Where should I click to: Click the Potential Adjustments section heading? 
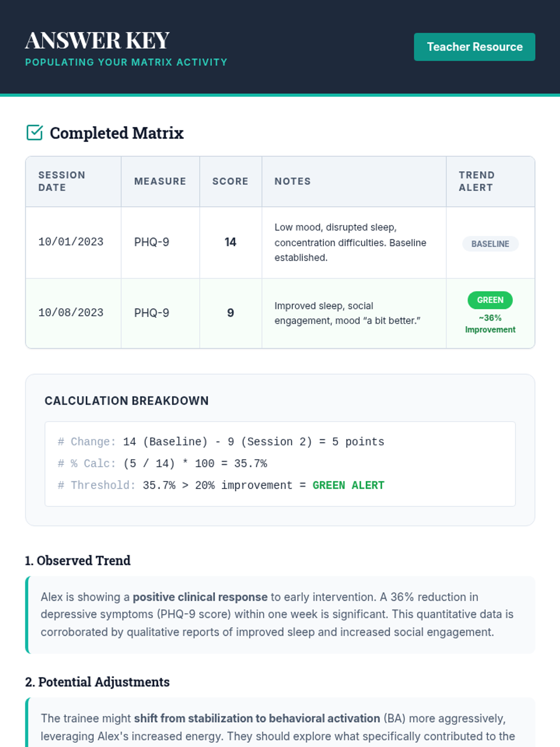point(97,682)
